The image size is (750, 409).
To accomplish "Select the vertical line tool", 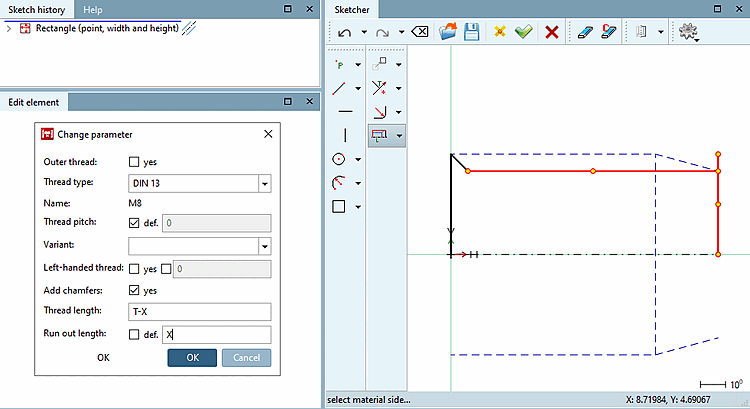I will point(345,135).
